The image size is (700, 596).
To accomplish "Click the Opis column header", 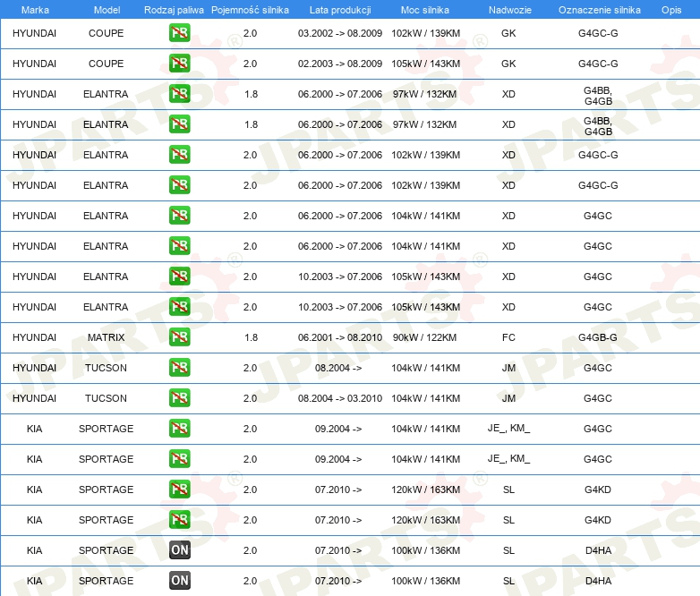I will [670, 9].
